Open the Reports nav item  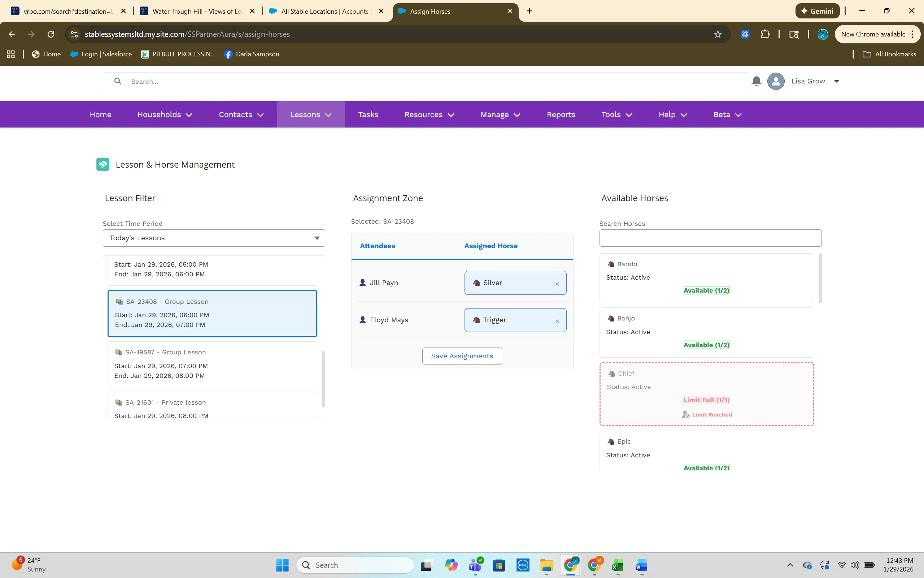pos(561,114)
